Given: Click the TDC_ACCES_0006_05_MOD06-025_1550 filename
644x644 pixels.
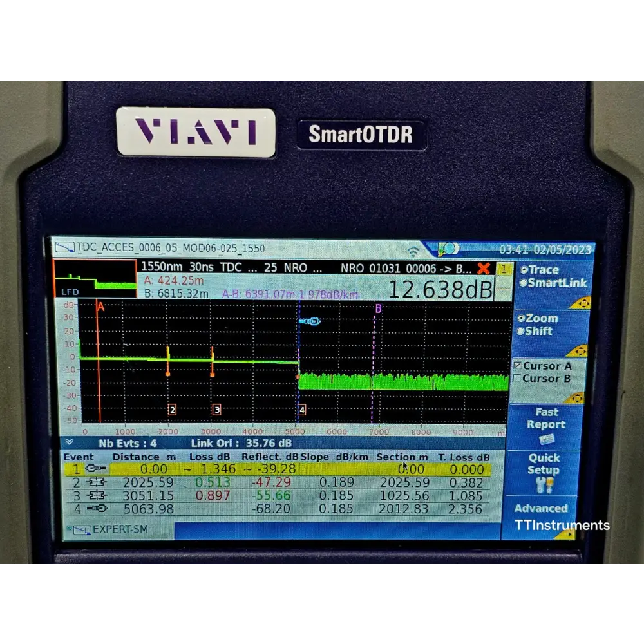Looking at the screenshot, I should 171,248.
